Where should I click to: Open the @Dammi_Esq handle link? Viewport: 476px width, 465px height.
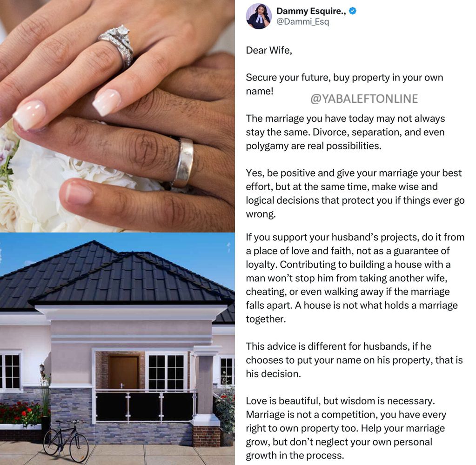[x=302, y=22]
